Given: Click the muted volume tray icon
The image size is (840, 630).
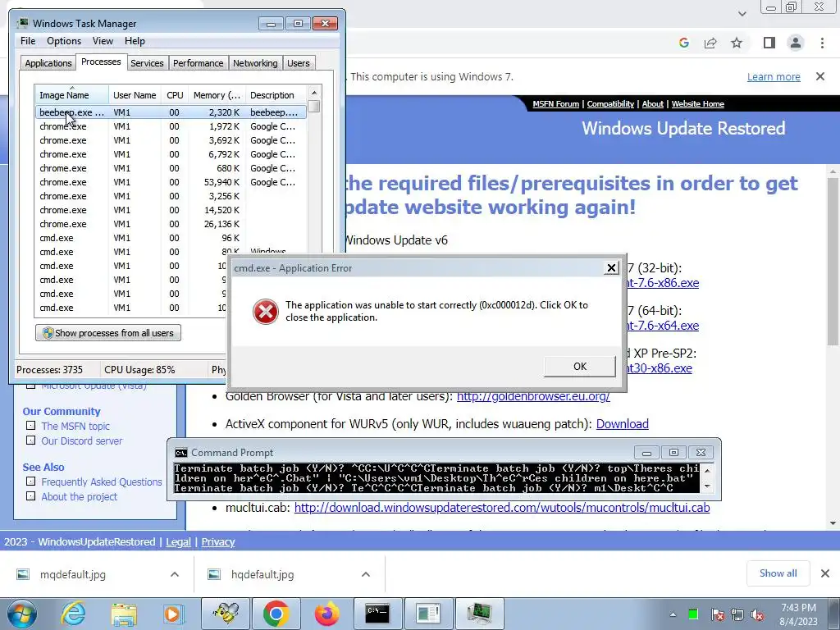Looking at the screenshot, I should [757, 614].
